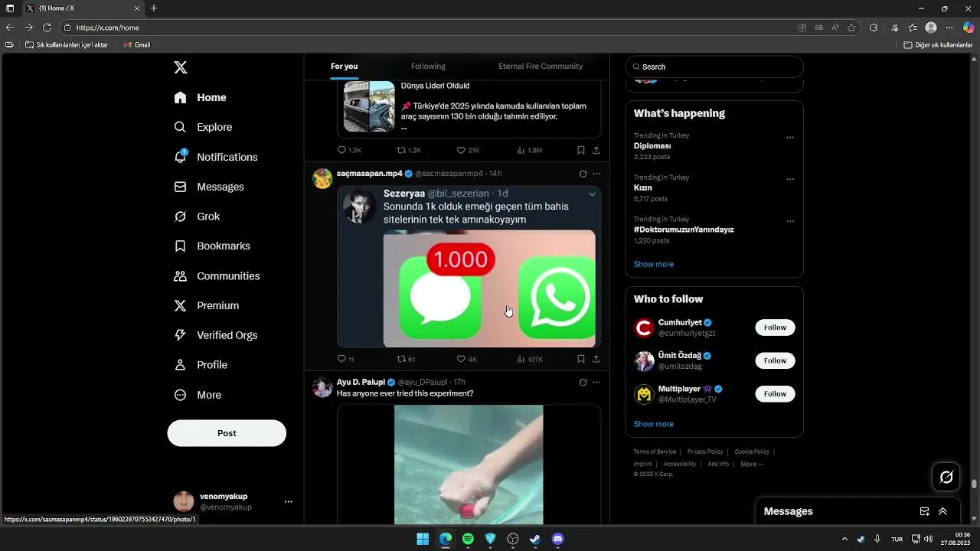
Task: Follow Ümit Özdağ
Action: [x=775, y=360]
